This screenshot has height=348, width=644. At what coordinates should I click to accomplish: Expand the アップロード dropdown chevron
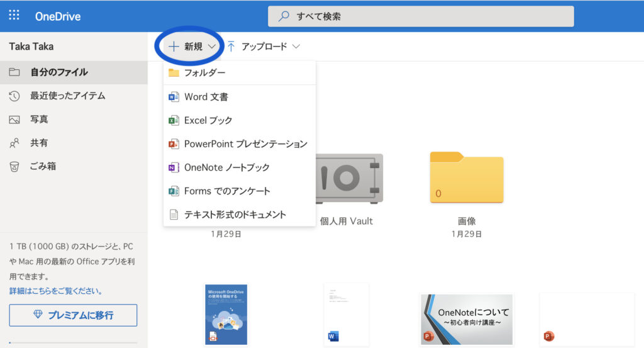point(296,47)
